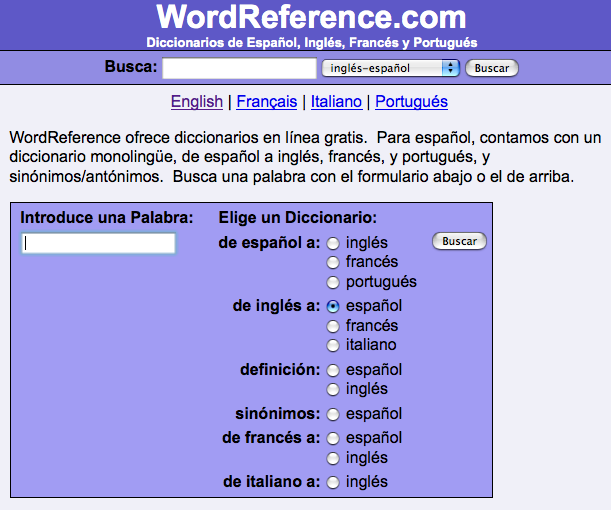Select definición inglés radio button

(x=333, y=389)
